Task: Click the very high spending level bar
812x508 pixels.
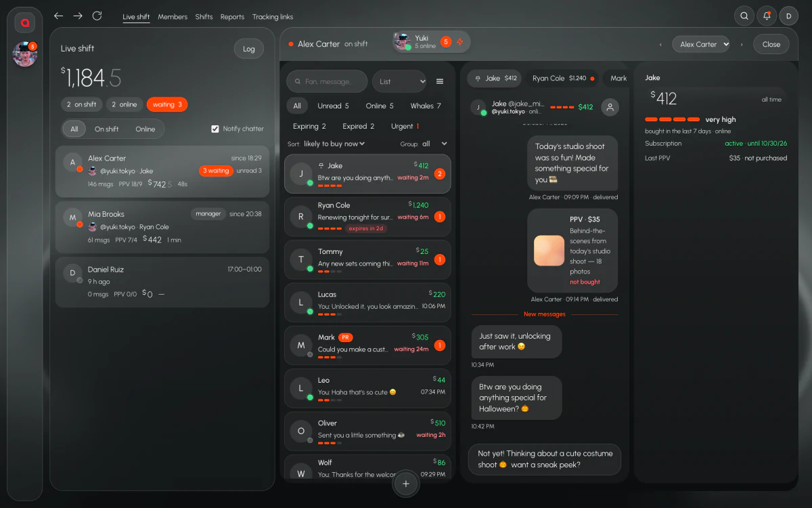Action: pos(673,120)
